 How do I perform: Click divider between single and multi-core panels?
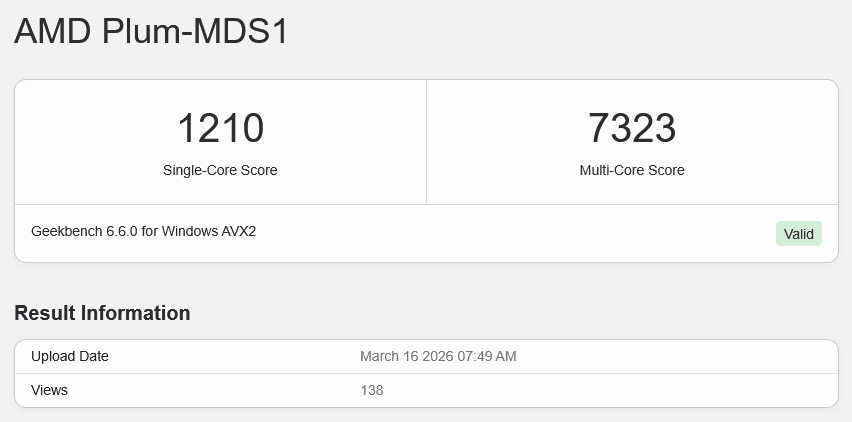pos(426,142)
